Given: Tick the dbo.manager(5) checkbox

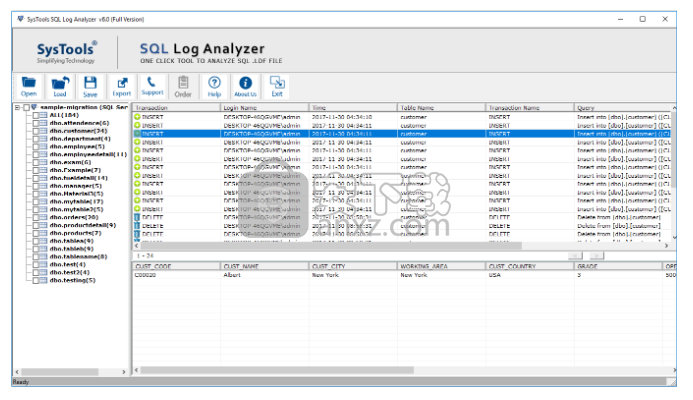Looking at the screenshot, I should (36, 186).
